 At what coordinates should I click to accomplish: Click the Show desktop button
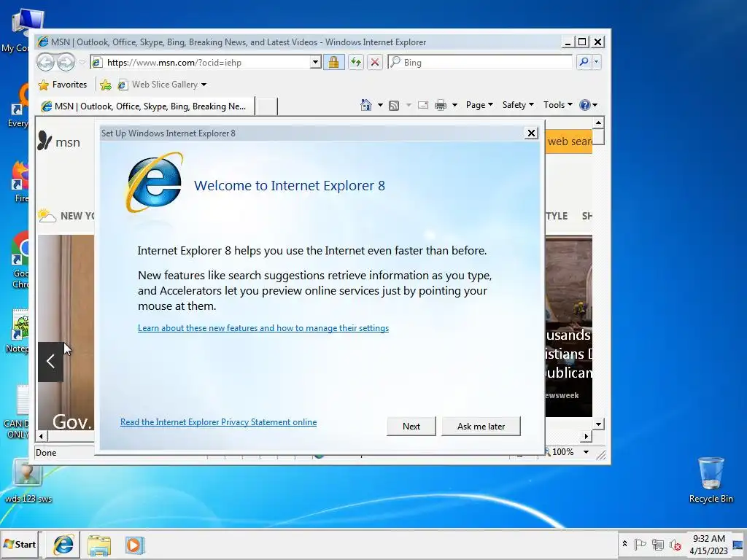pos(739,544)
